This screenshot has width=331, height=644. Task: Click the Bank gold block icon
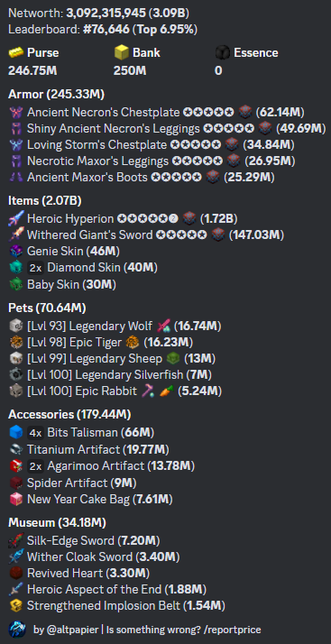(x=122, y=52)
